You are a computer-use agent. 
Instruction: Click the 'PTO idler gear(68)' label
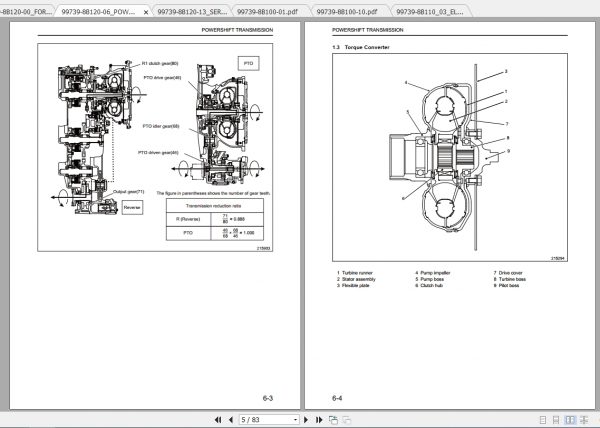pos(161,126)
